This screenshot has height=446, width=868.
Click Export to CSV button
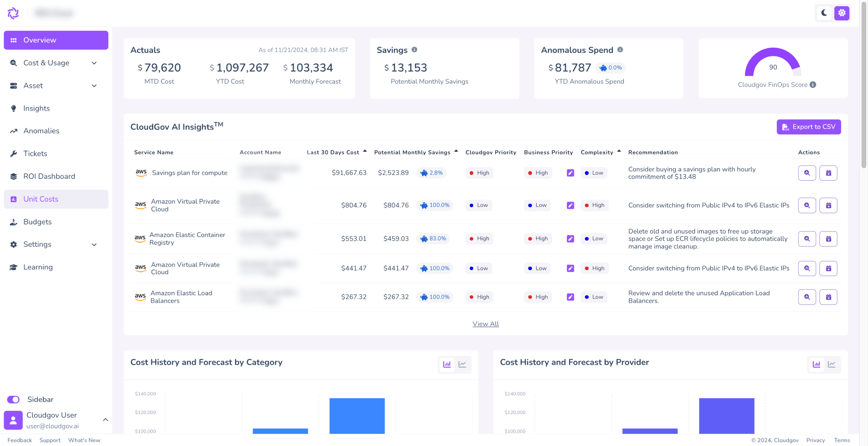pyautogui.click(x=808, y=127)
